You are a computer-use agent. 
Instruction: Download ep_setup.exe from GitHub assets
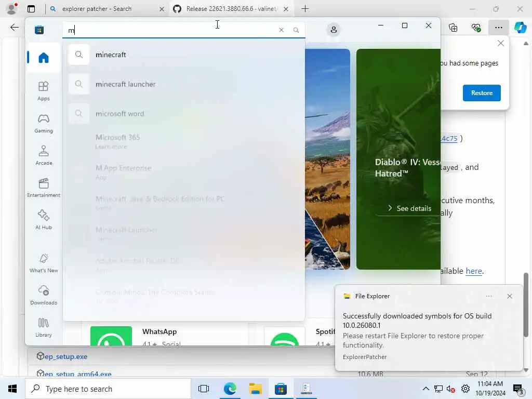(x=66, y=356)
